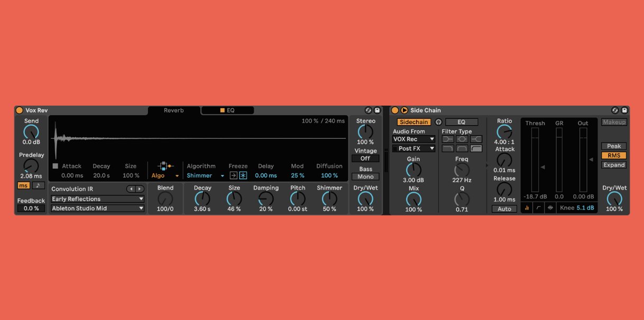Toggle the Freeze snowflake icon
The width and height of the screenshot is (644, 320).
243,175
